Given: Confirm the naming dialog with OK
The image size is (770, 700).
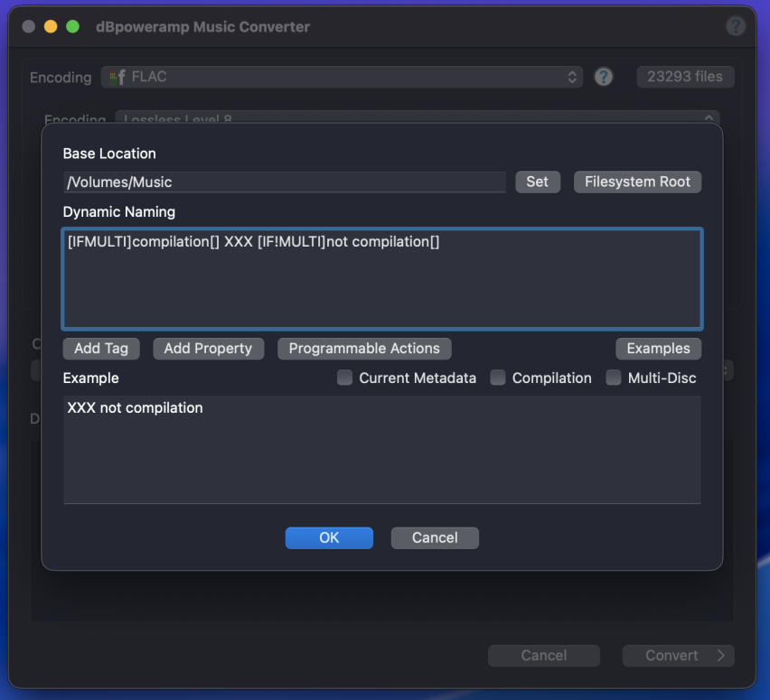Looking at the screenshot, I should coord(329,538).
